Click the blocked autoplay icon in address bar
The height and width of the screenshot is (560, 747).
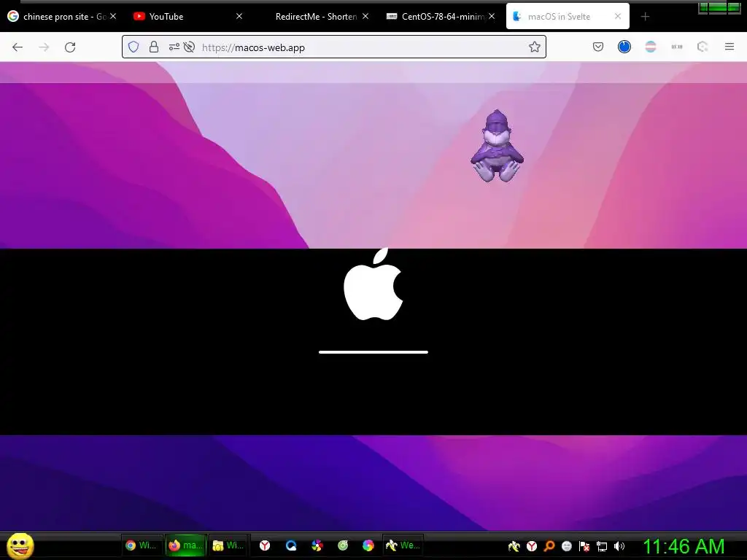(x=189, y=47)
